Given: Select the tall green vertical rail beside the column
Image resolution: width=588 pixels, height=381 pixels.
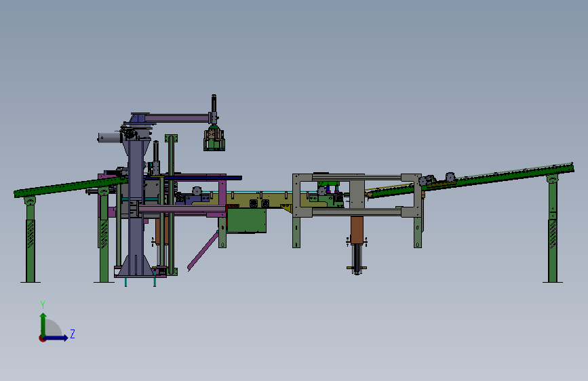Looking at the screenshot, I should pos(172,204).
